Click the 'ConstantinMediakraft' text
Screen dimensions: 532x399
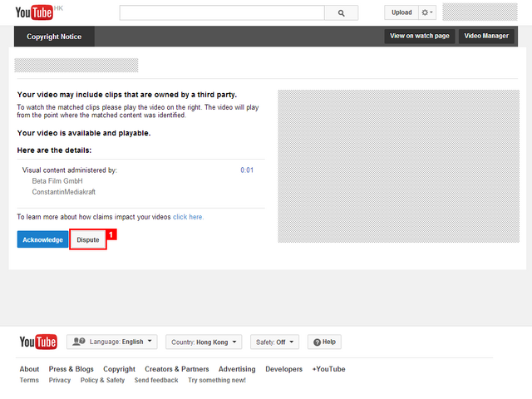[64, 192]
